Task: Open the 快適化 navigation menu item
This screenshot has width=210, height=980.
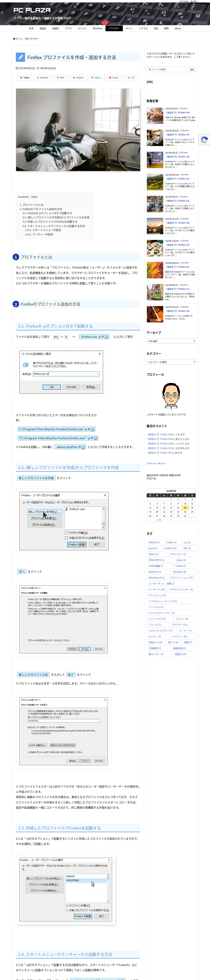Action: [56, 29]
